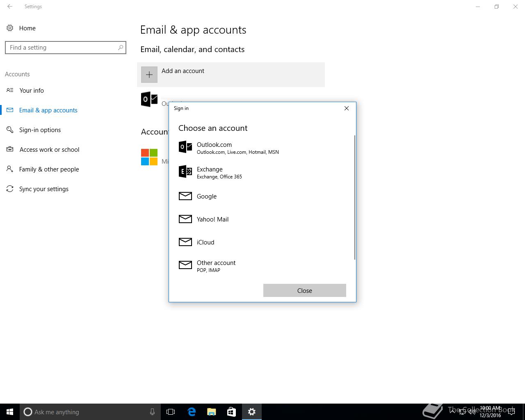Click the envelope icon beside iCloud

point(185,242)
